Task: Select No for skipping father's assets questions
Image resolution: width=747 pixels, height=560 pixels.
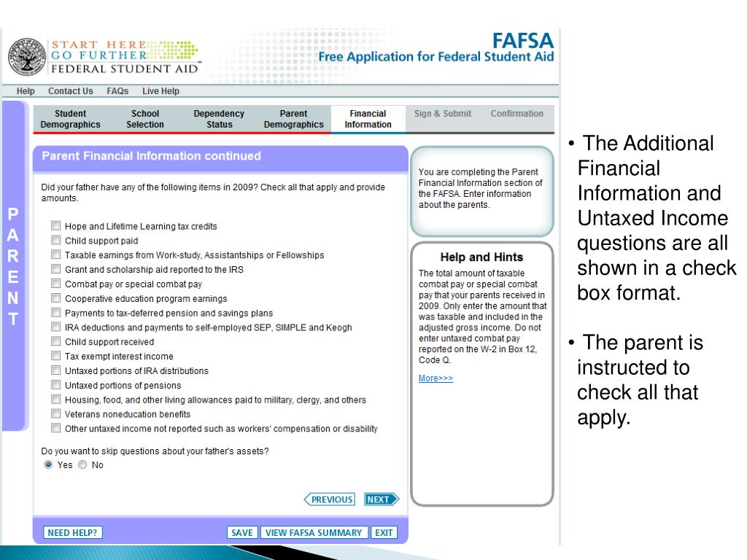Action: pyautogui.click(x=82, y=465)
